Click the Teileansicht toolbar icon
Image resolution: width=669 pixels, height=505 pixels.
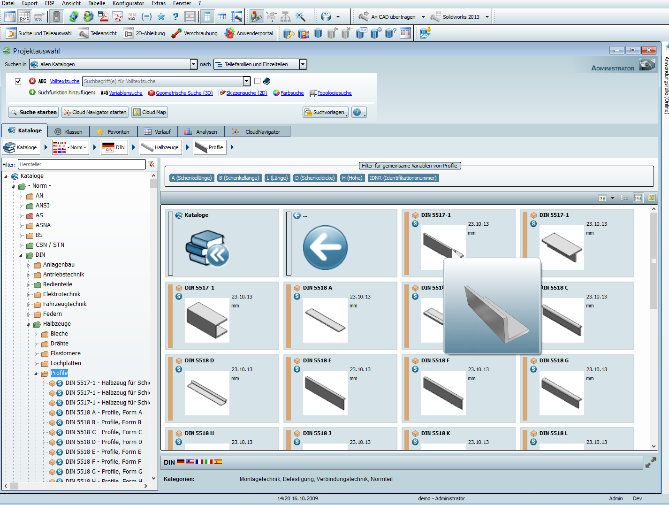pos(81,33)
